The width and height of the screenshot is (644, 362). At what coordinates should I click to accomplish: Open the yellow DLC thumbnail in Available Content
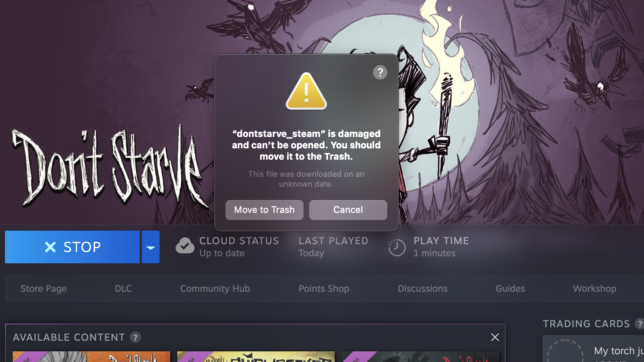tap(256, 357)
